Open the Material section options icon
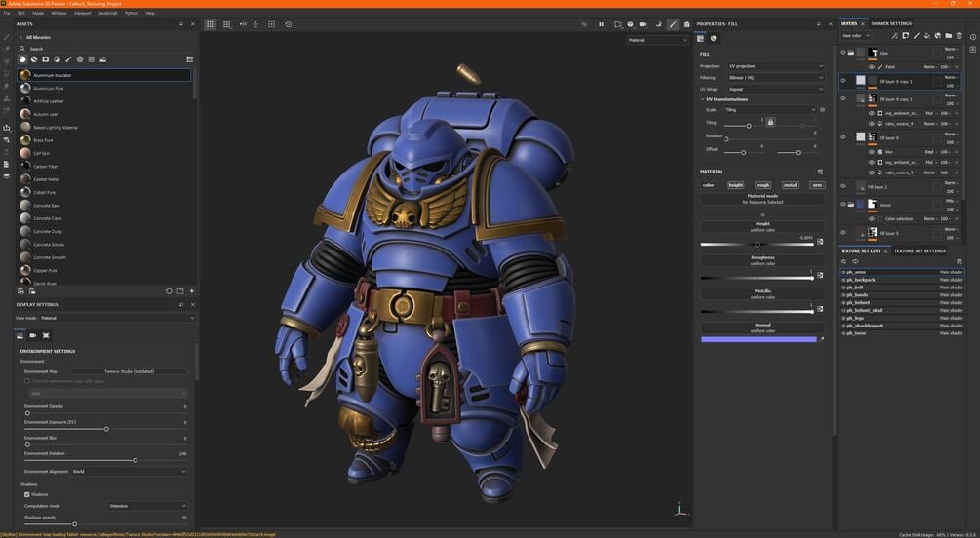Screen dimensions: 980x538 (x=820, y=172)
